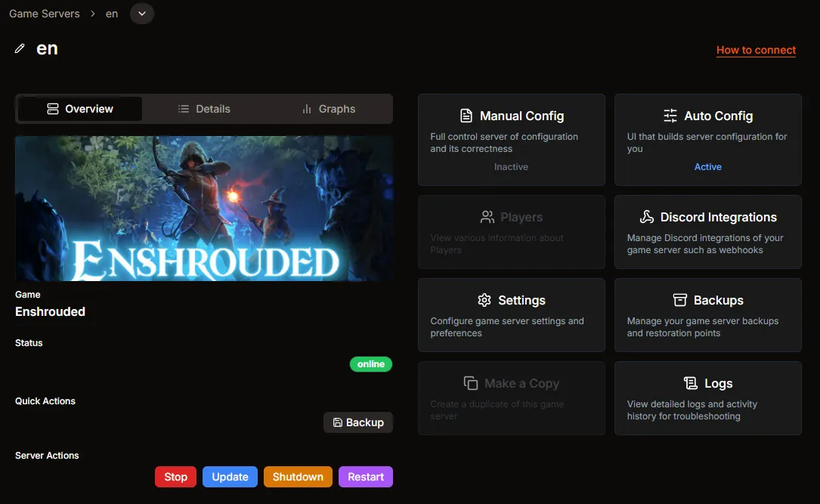Open the How to connect link
This screenshot has height=504, width=820.
coord(756,50)
